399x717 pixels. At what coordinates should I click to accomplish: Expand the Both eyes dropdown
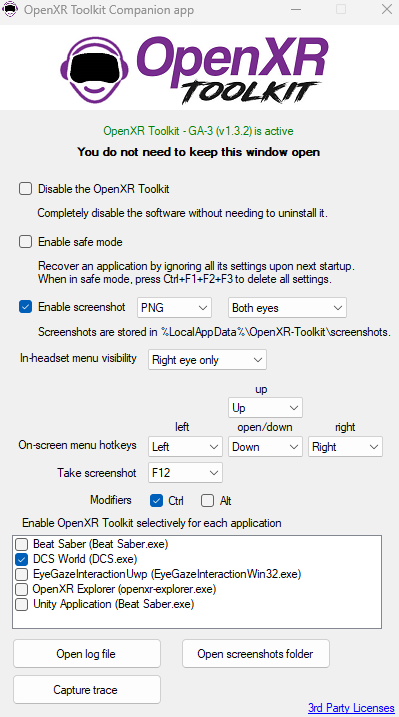287,308
